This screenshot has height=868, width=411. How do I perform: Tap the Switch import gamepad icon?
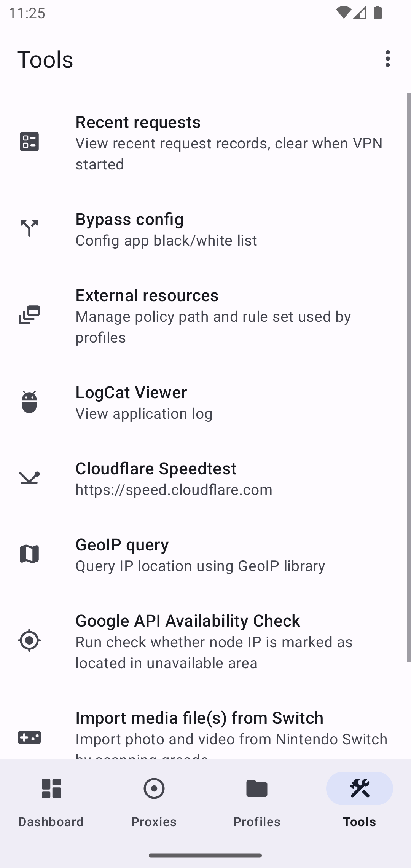[x=29, y=737]
